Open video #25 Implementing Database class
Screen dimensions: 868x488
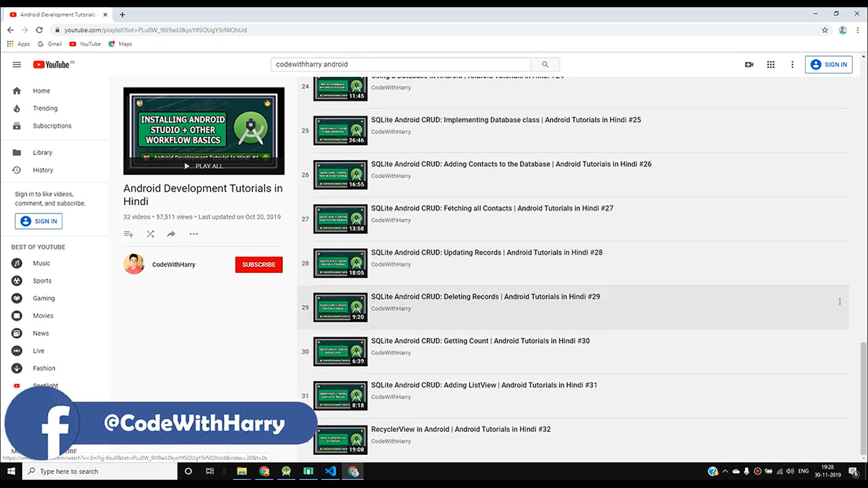click(x=506, y=120)
